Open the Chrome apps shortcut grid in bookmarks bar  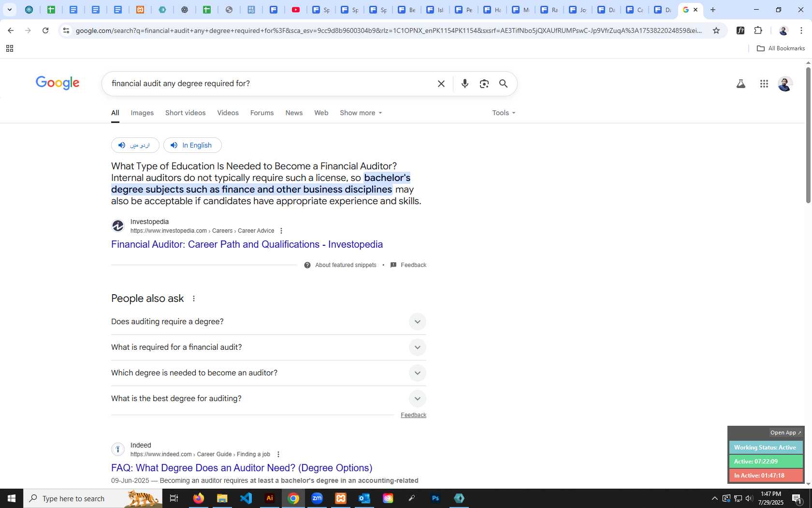pyautogui.click(x=9, y=48)
